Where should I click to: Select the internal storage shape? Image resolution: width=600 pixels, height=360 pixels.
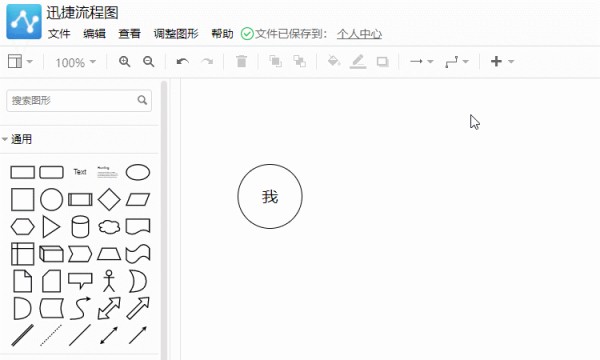coord(23,254)
